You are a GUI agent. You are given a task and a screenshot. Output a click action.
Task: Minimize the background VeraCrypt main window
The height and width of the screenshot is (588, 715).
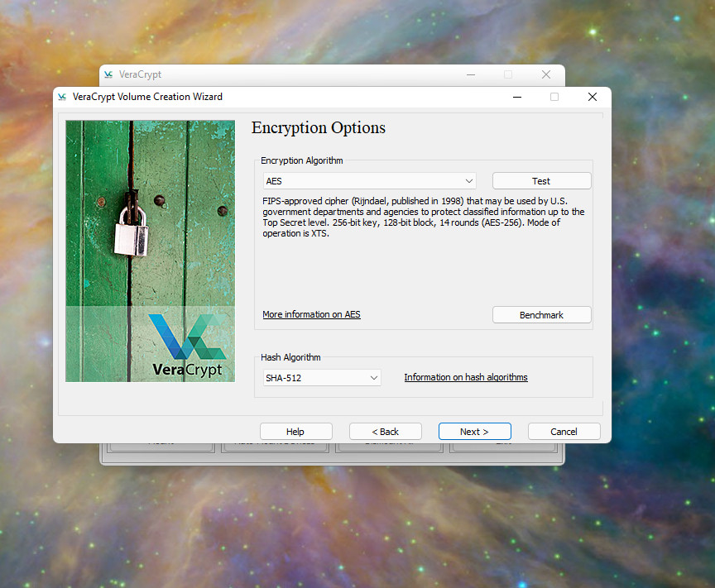[x=471, y=74]
